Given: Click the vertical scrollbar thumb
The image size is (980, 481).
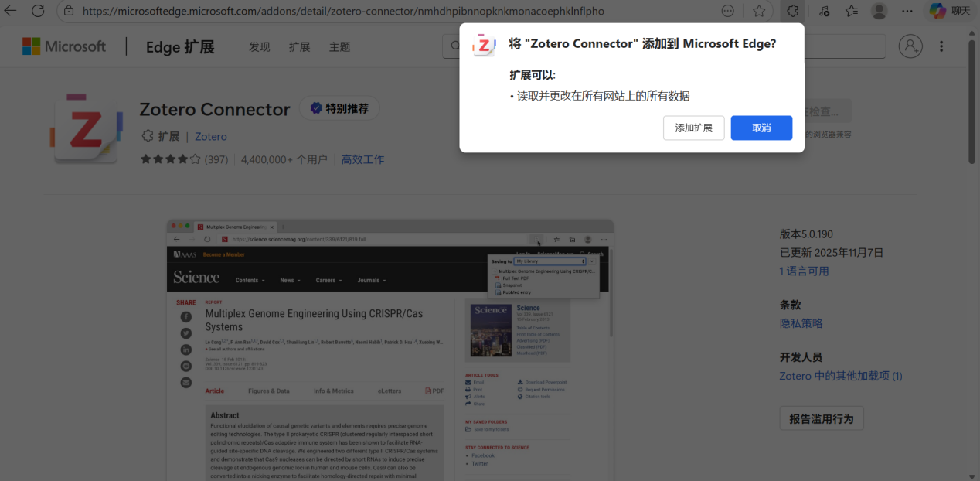Looking at the screenshot, I should [x=973, y=101].
